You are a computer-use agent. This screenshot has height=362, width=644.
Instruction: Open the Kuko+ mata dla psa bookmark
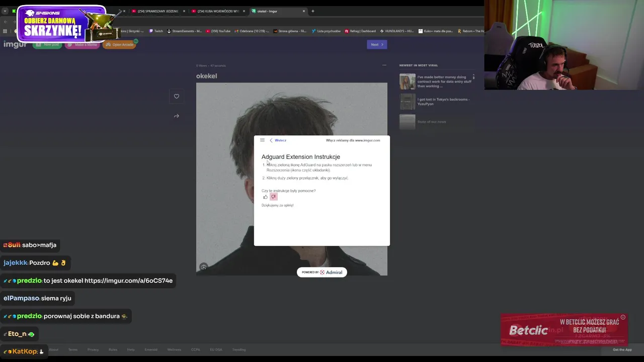click(436, 31)
